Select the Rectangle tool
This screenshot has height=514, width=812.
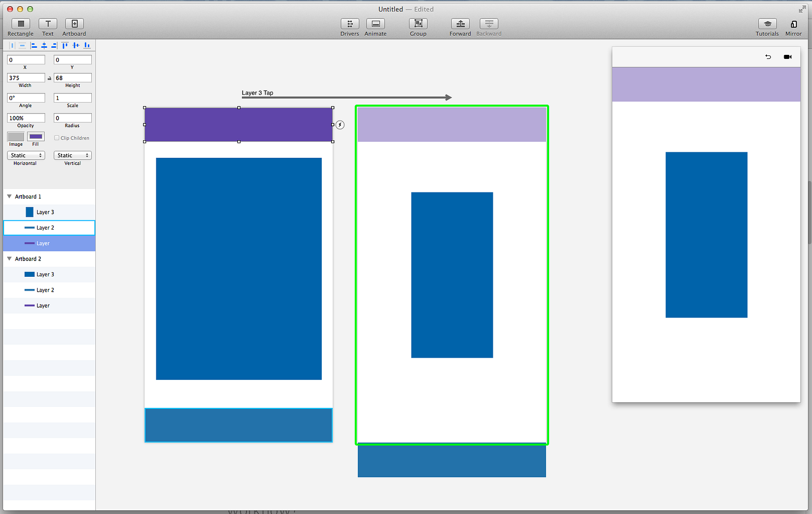(x=21, y=24)
